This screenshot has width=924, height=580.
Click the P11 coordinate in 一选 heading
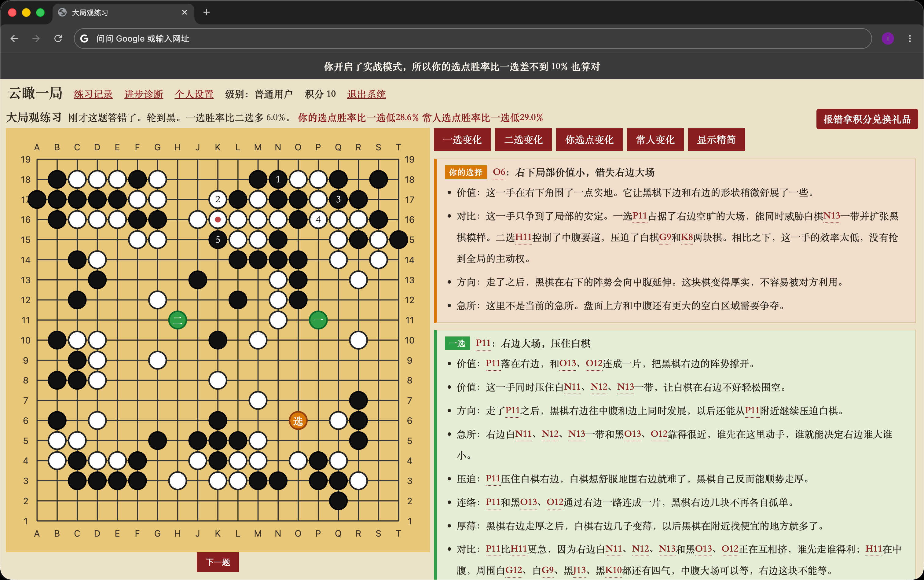point(483,343)
